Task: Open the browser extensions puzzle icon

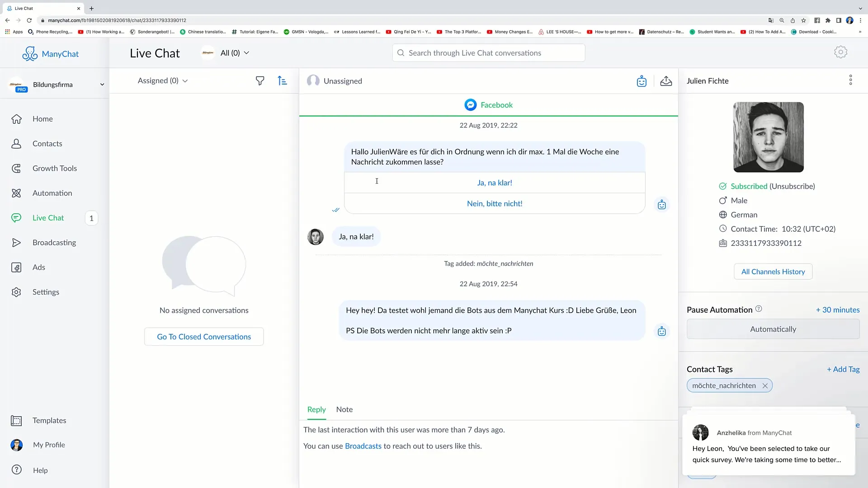Action: point(828,20)
